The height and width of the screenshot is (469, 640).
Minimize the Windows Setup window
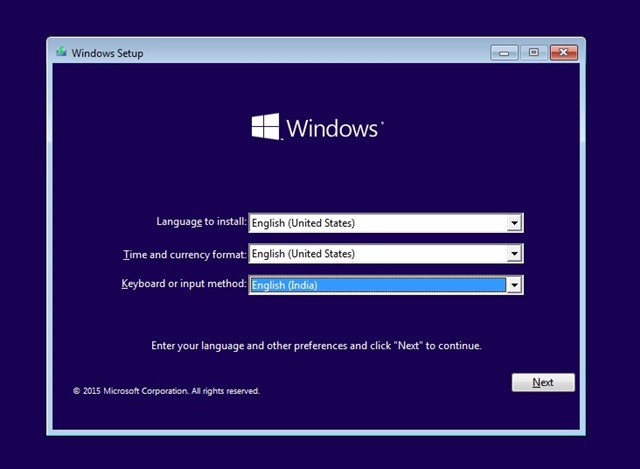click(504, 53)
